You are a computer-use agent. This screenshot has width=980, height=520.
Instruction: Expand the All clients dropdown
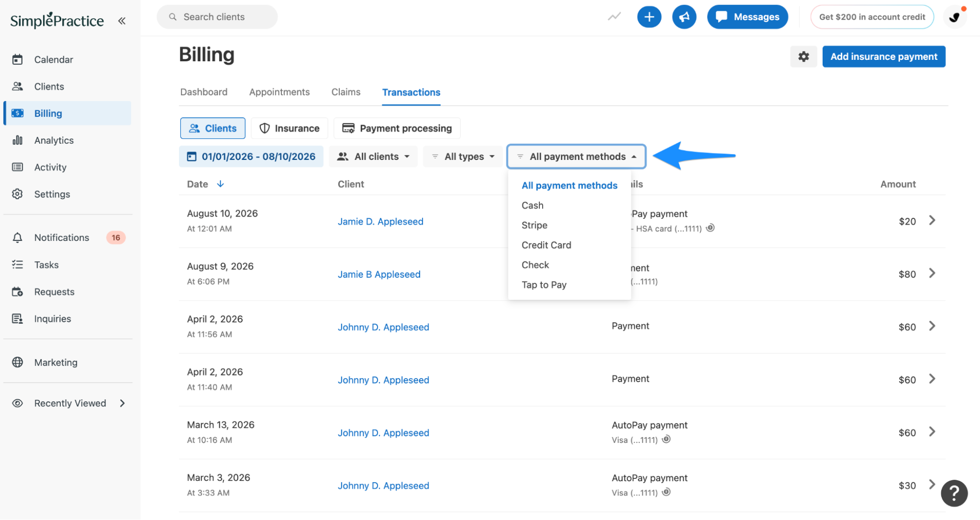pyautogui.click(x=373, y=156)
